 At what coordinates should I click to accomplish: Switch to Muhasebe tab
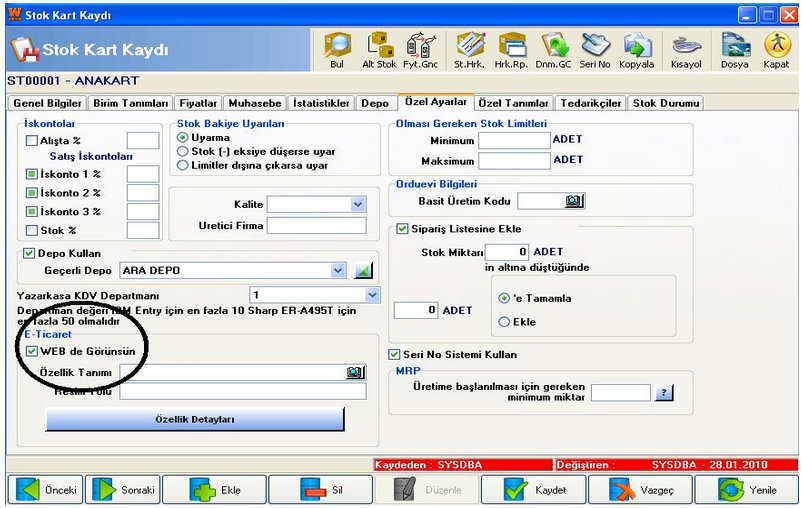point(255,103)
